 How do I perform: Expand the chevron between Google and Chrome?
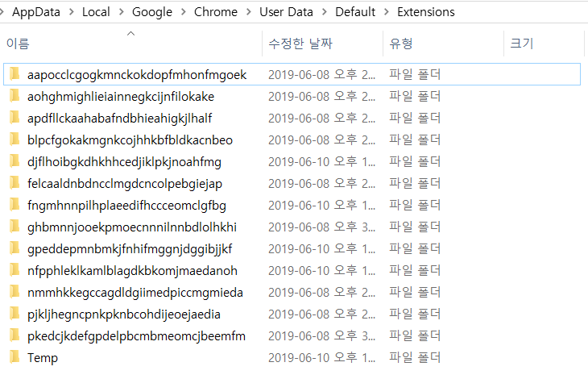pos(183,12)
